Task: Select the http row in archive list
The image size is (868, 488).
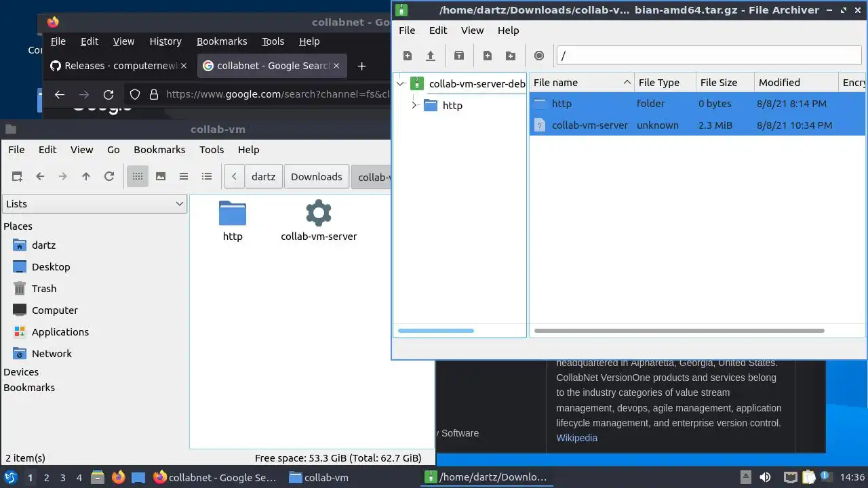Action: pyautogui.click(x=697, y=104)
